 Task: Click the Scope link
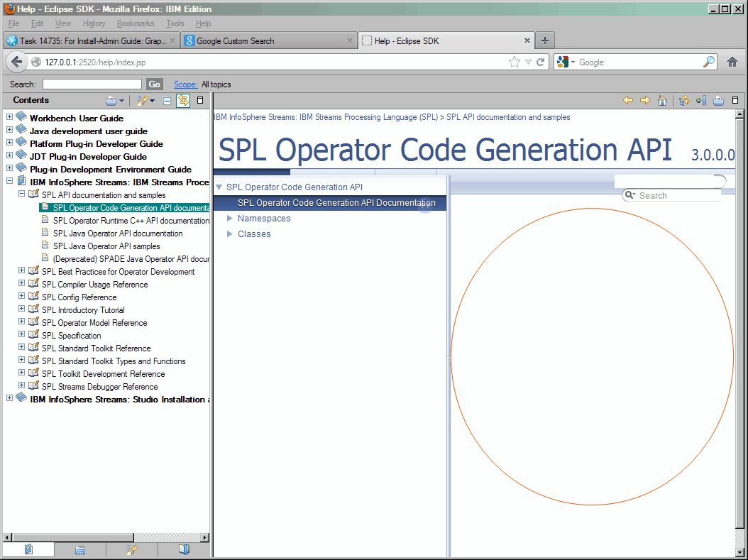(185, 84)
